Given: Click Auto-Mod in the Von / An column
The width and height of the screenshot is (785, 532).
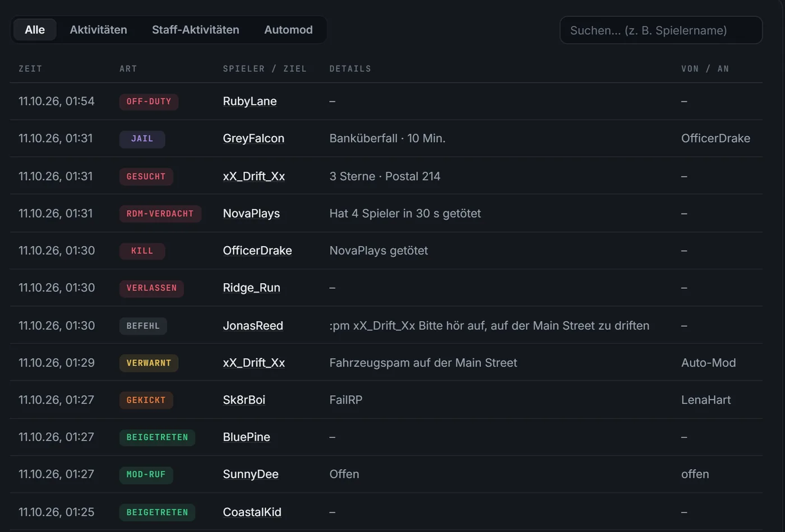Looking at the screenshot, I should (709, 363).
